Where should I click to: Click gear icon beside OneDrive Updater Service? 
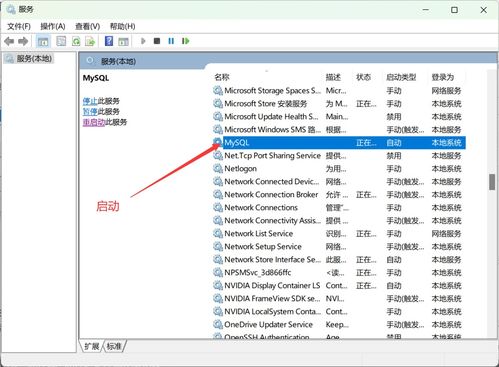point(218,325)
